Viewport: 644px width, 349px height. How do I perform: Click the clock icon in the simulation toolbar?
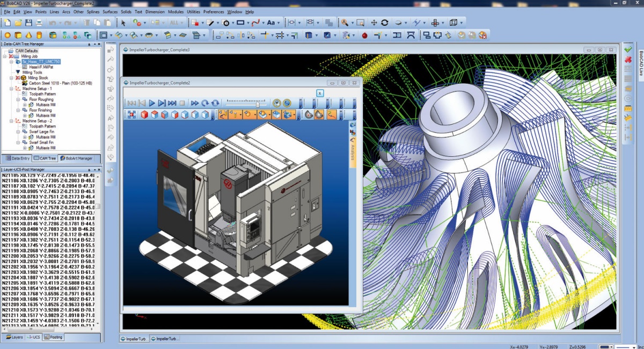coord(276,103)
